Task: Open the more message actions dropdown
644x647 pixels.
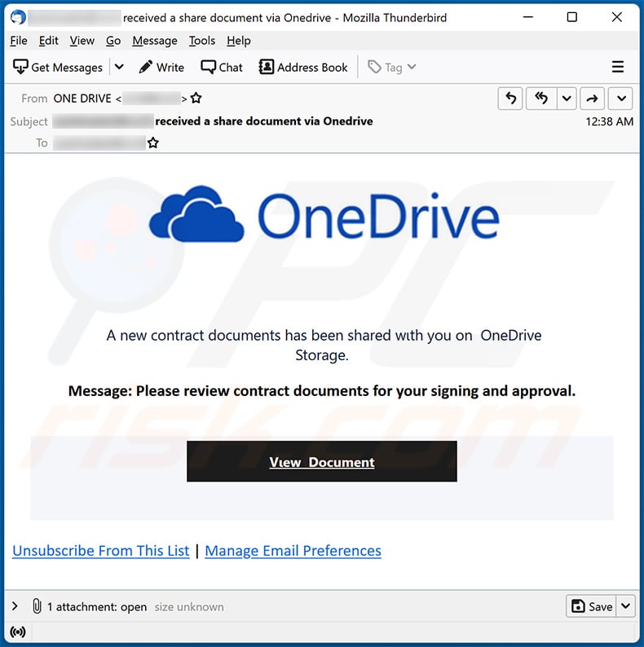Action: point(621,99)
